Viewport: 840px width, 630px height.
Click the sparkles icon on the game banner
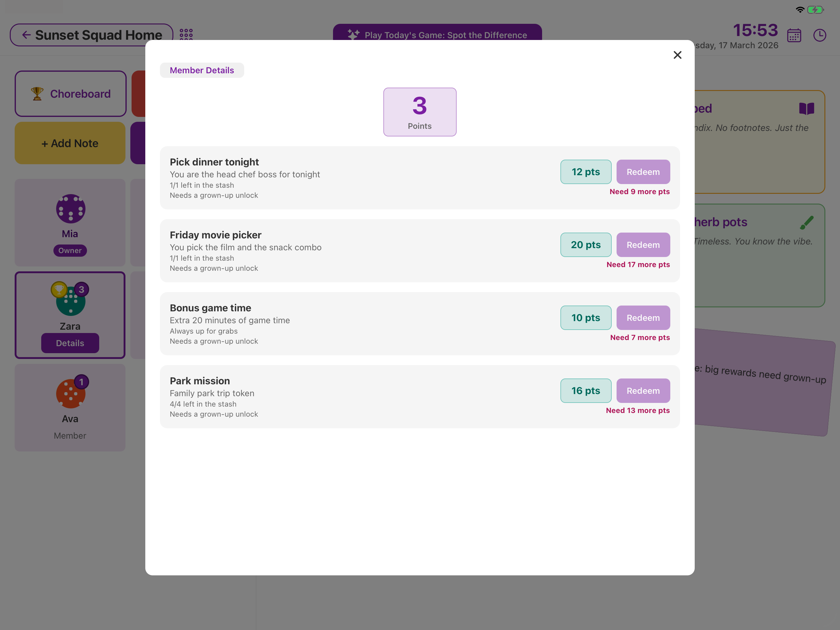coord(353,34)
